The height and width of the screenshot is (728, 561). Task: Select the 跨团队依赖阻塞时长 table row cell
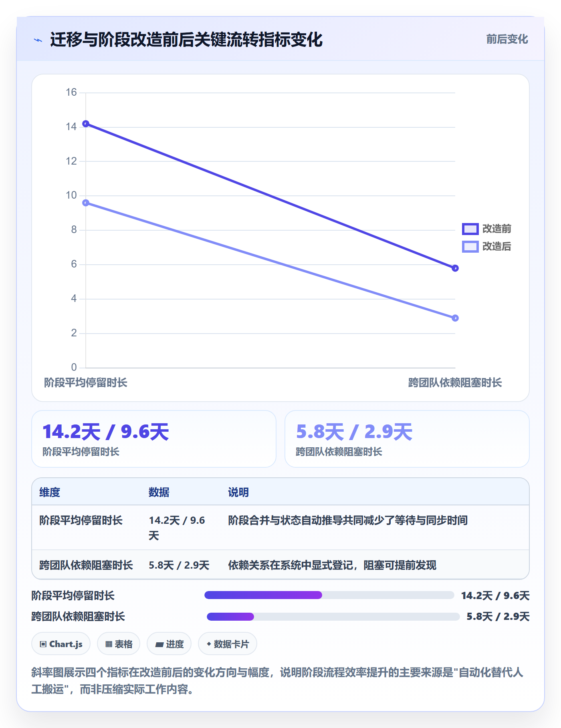pyautogui.click(x=86, y=565)
